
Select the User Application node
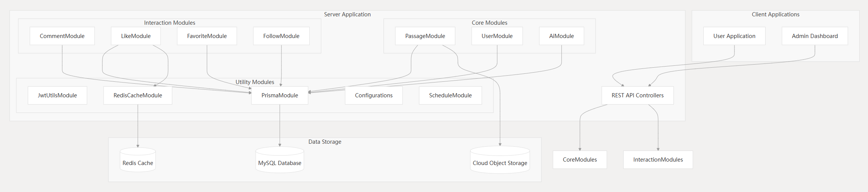734,36
